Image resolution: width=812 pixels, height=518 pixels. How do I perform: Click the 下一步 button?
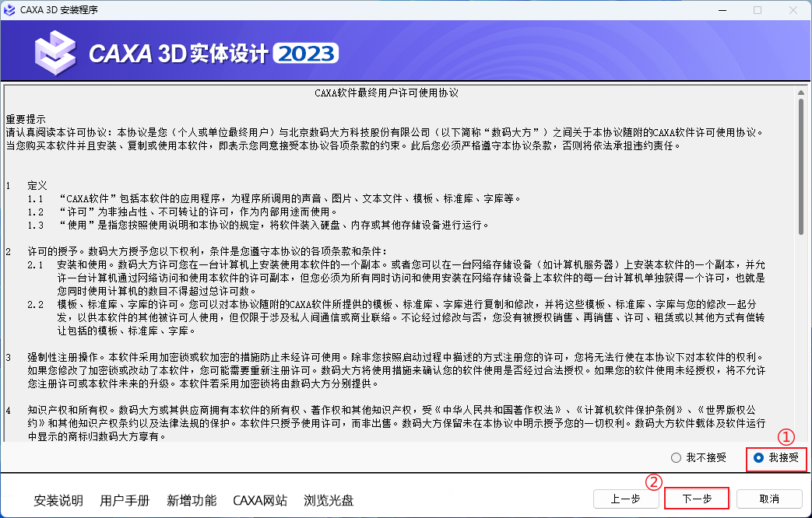point(697,499)
